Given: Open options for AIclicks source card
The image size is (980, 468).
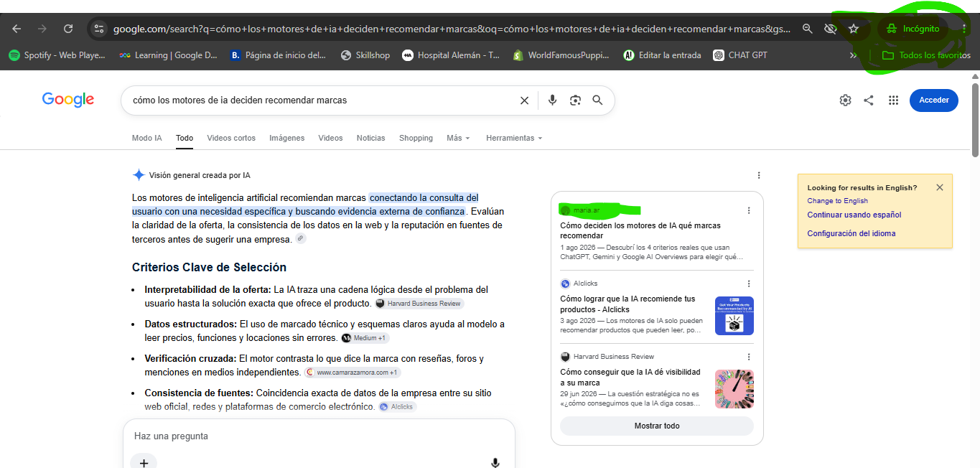Looking at the screenshot, I should (x=749, y=284).
